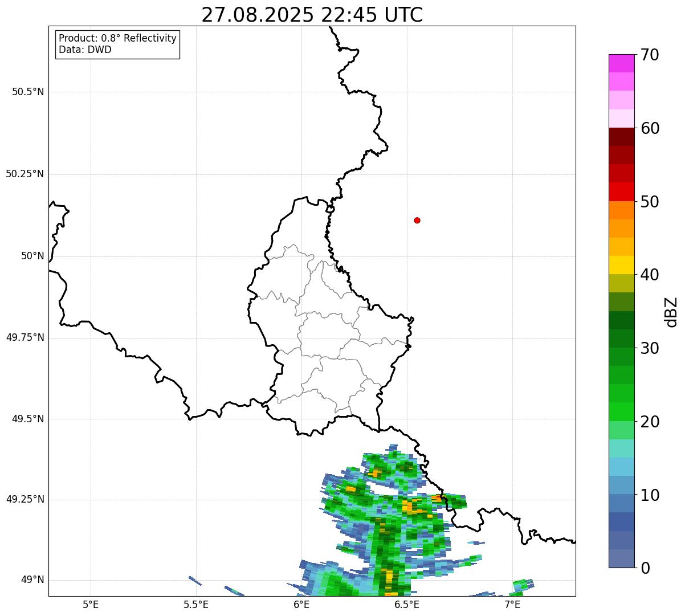The height and width of the screenshot is (616, 685).
Task: Pick the magenta top colorbar segment
Action: click(x=622, y=63)
